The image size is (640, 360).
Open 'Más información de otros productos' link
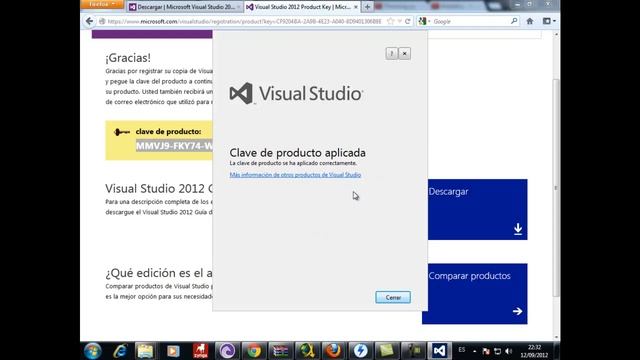pyautogui.click(x=295, y=175)
